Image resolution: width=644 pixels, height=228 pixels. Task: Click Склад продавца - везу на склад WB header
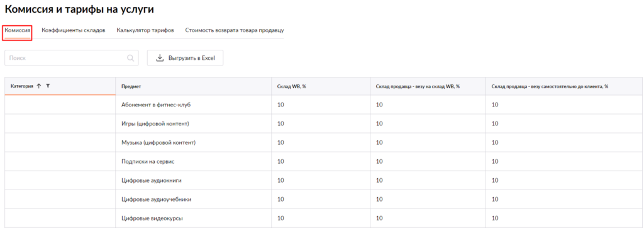pos(418,86)
